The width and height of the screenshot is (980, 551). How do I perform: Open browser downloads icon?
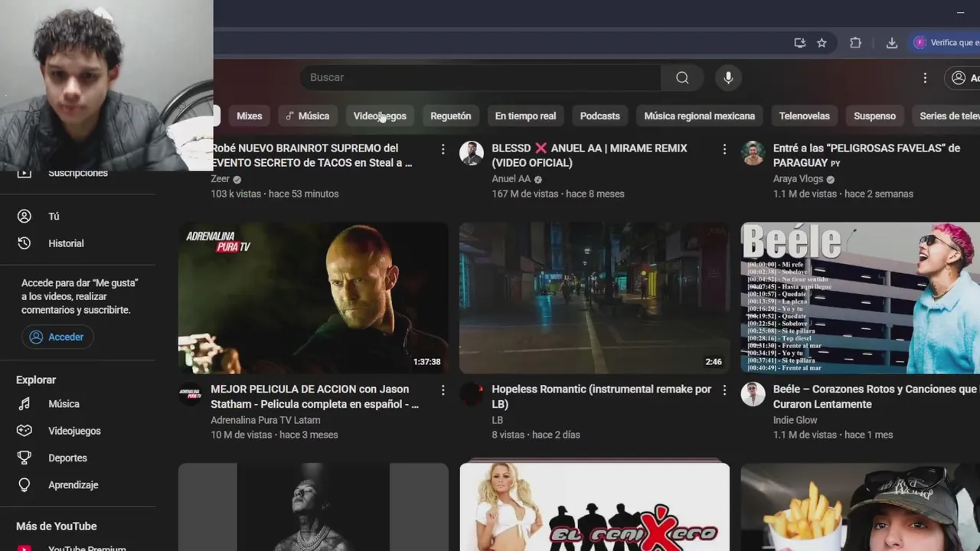(892, 43)
